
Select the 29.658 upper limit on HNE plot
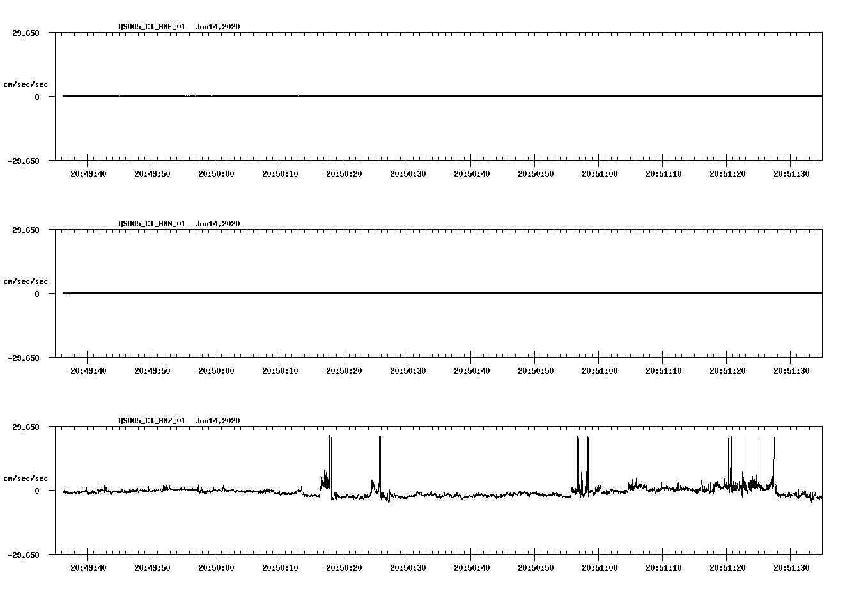click(26, 33)
